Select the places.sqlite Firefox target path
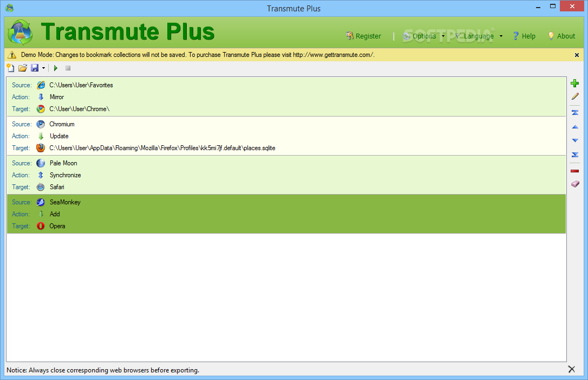 pos(162,148)
